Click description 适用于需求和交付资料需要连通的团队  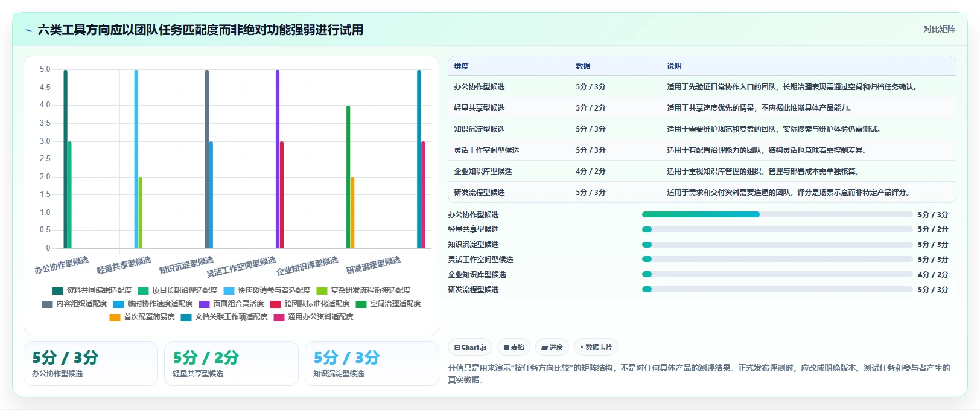click(788, 193)
